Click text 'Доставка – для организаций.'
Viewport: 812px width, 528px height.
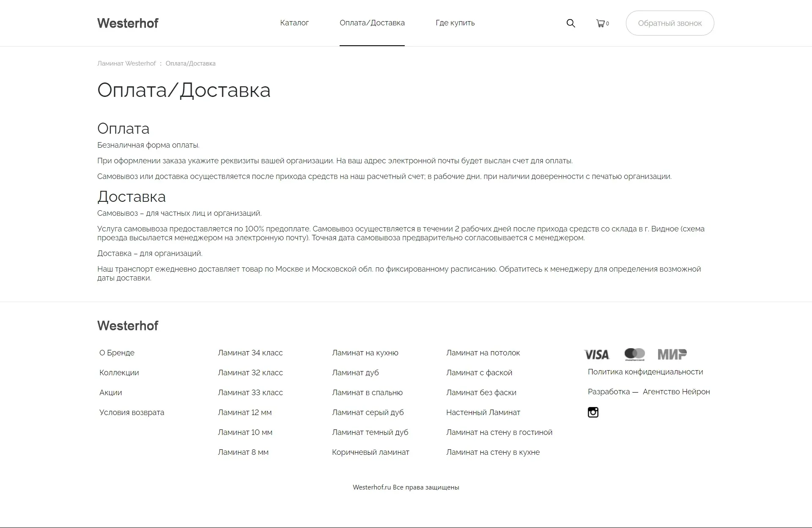pos(150,253)
